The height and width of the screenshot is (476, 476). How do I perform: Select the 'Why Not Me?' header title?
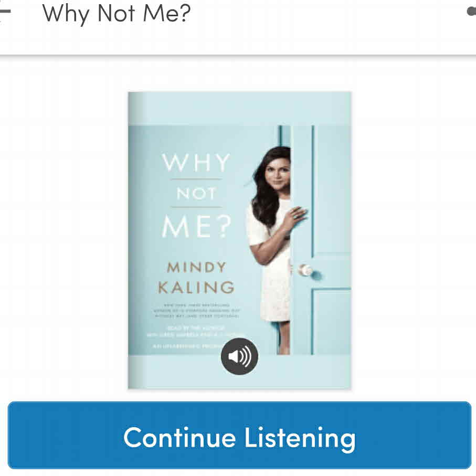click(x=117, y=14)
